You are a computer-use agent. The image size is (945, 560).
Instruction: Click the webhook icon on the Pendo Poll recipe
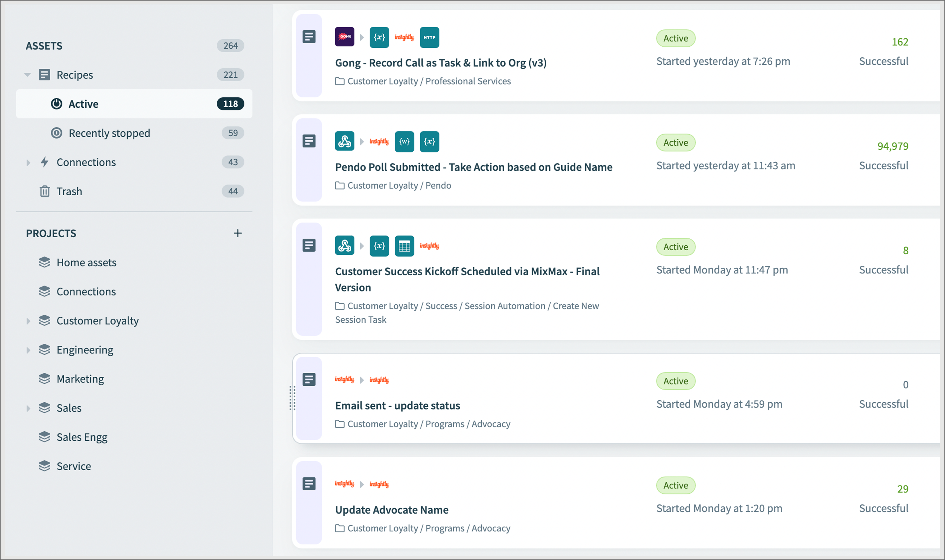click(344, 142)
